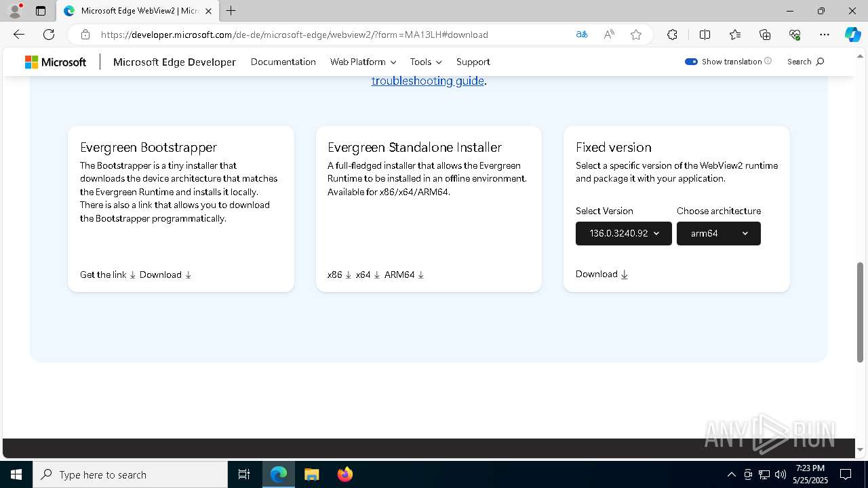Click the site info lock icon
This screenshot has width=868, height=488.
point(85,35)
